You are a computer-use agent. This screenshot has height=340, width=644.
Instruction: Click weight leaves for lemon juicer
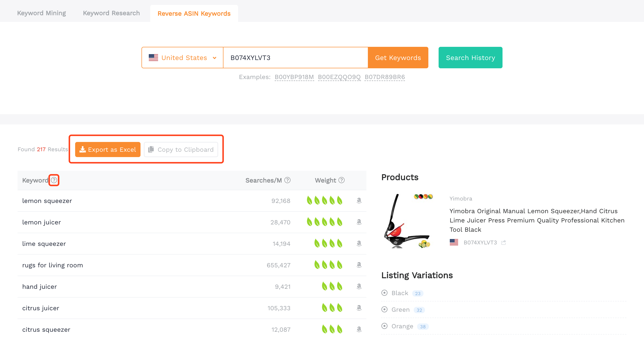pos(324,222)
